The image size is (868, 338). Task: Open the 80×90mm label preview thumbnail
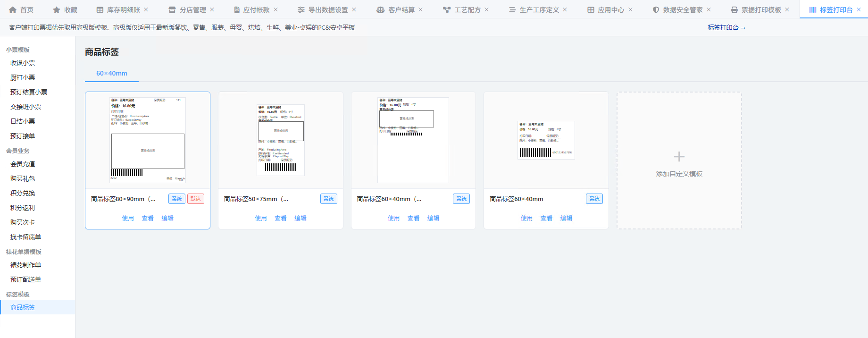[148, 140]
